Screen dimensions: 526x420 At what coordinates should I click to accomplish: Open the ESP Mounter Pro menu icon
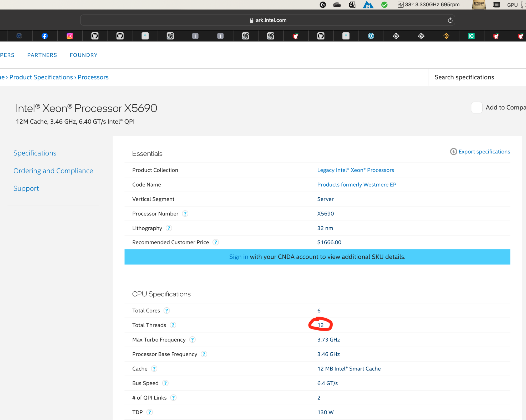click(x=479, y=4)
